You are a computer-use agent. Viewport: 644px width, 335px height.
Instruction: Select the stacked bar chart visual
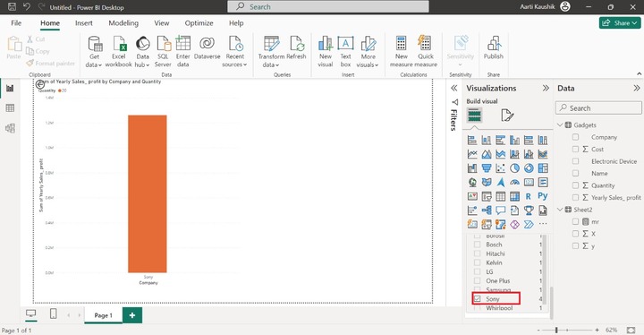click(472, 141)
